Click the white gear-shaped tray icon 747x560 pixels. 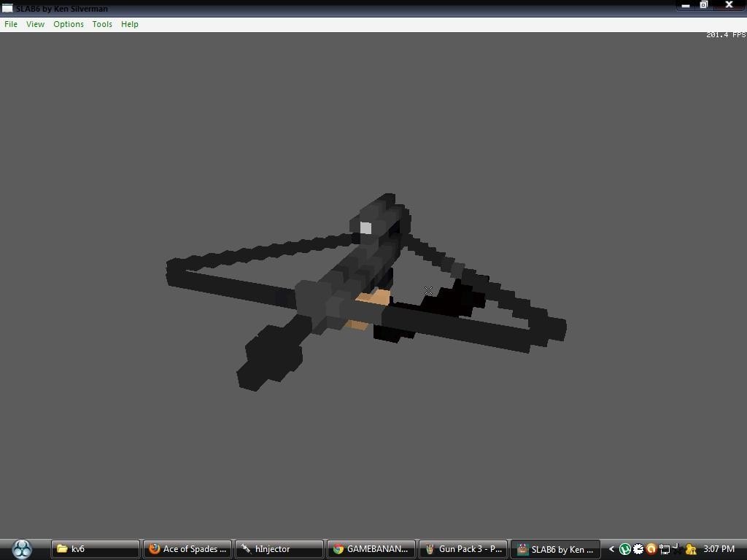(638, 549)
